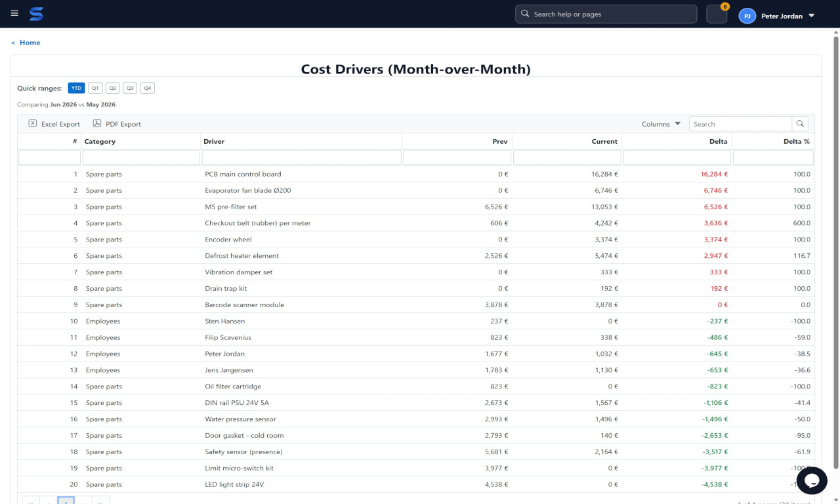Focus the grid Search text box
The height and width of the screenshot is (504, 840).
[x=740, y=123]
